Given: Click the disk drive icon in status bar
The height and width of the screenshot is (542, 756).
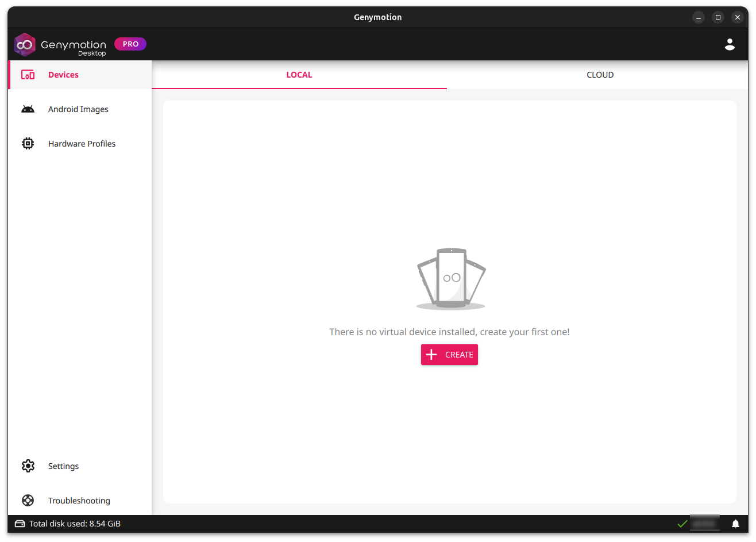Looking at the screenshot, I should tap(20, 524).
